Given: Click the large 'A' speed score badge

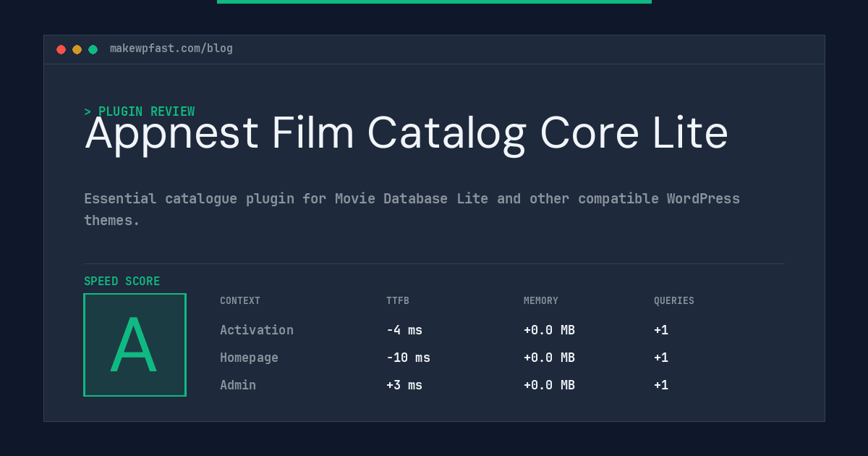Looking at the screenshot, I should (x=135, y=345).
